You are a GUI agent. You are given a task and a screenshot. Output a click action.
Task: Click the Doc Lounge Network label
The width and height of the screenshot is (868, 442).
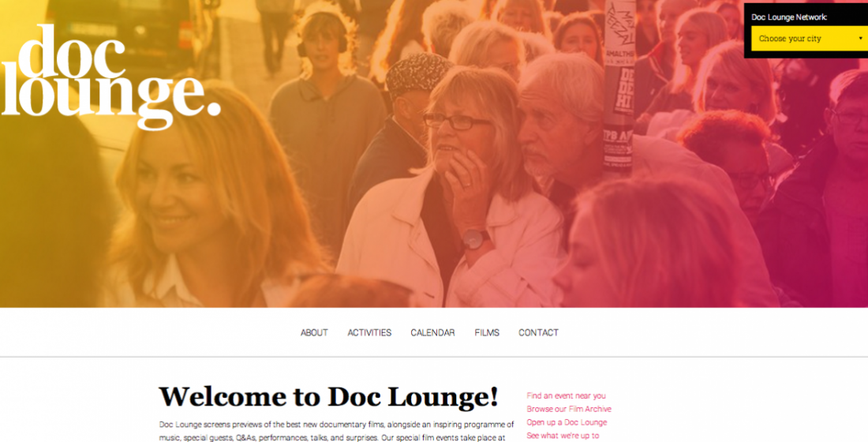789,17
